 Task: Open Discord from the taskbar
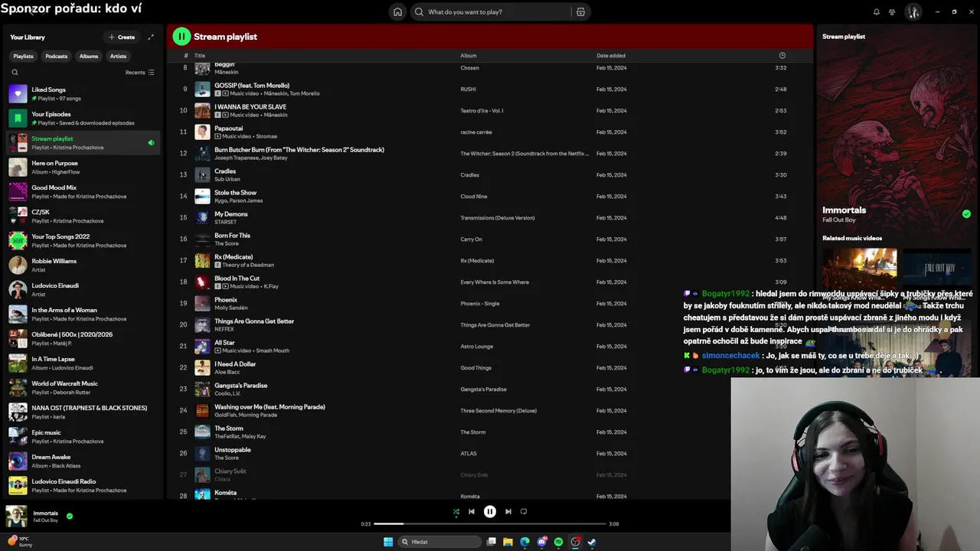542,542
